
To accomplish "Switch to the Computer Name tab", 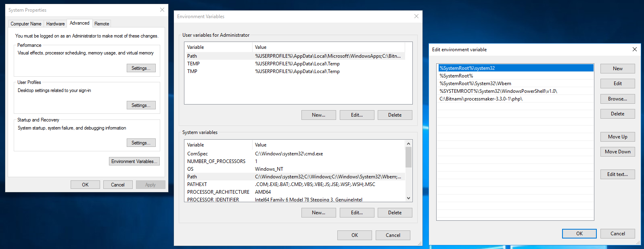I will click(26, 24).
